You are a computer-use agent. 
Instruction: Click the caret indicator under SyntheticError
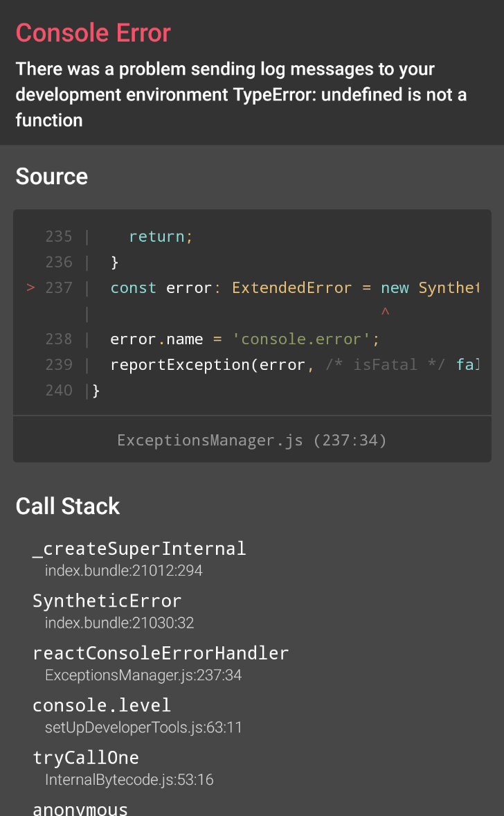point(385,312)
